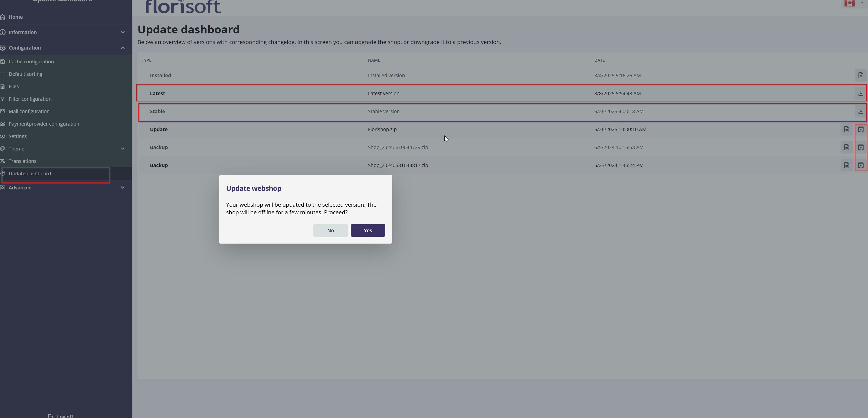Click download icon for Latest version
This screenshot has width=868, height=418.
click(860, 93)
